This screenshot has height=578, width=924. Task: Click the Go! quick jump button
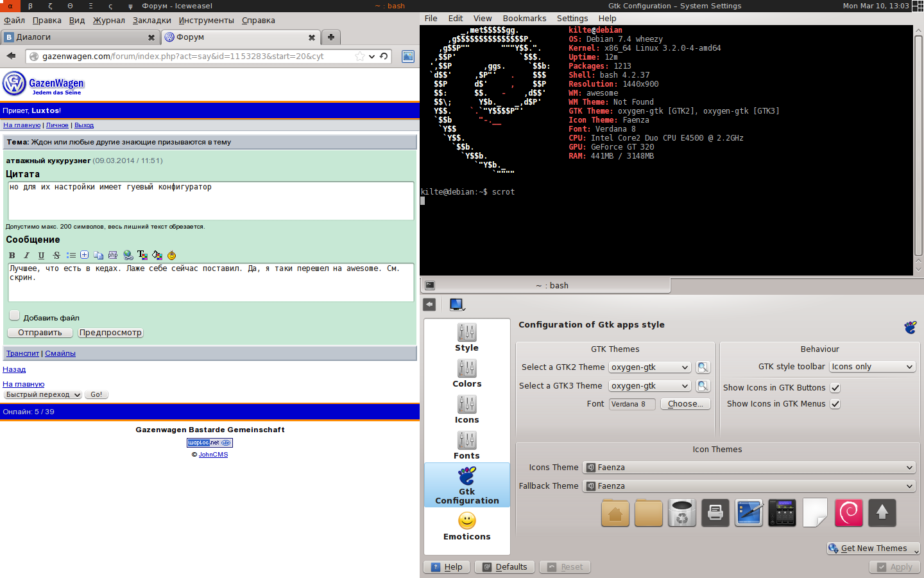point(96,394)
